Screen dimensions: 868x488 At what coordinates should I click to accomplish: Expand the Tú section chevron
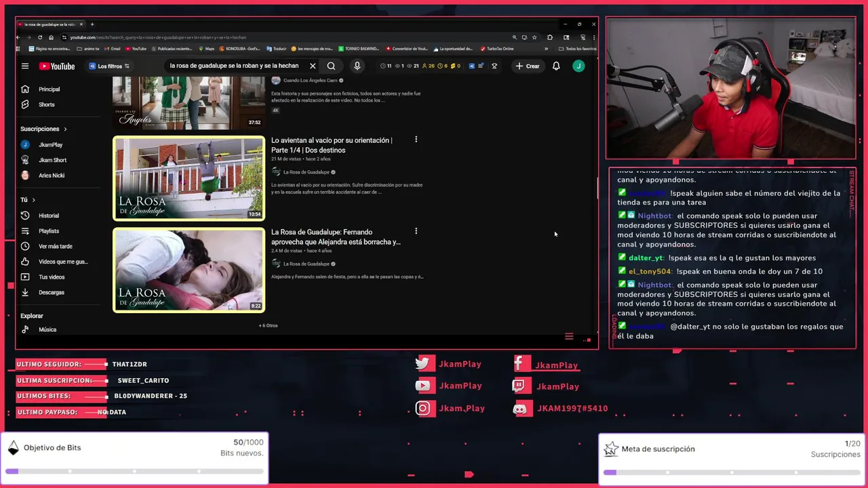click(x=33, y=200)
